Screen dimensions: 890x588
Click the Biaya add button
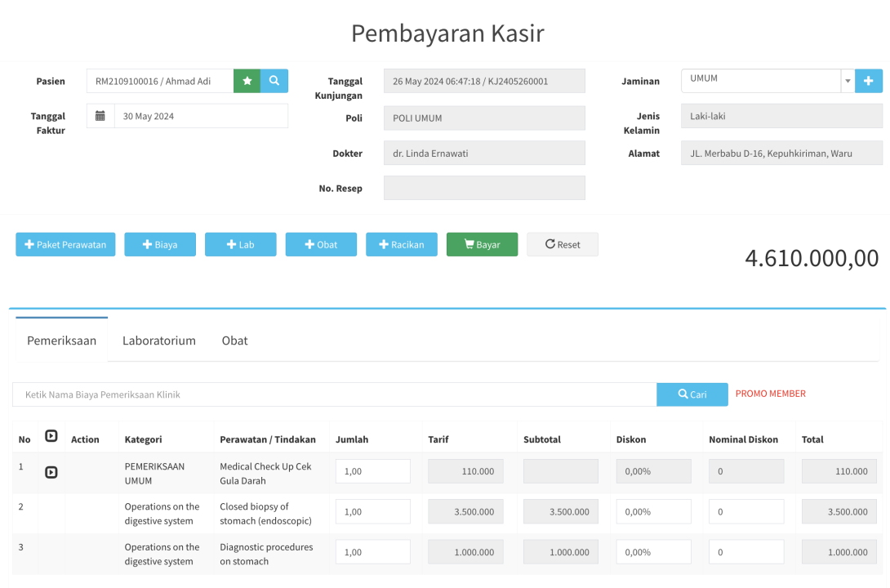(x=160, y=245)
